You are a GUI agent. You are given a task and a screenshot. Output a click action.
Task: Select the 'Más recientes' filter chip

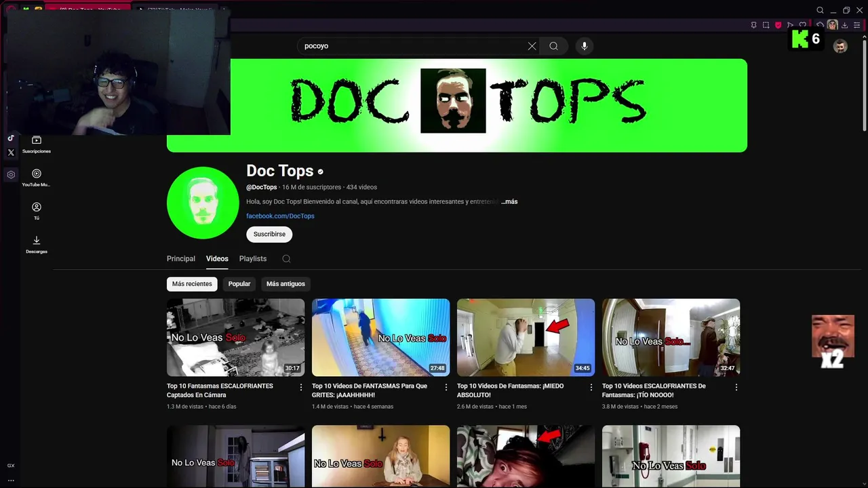192,284
